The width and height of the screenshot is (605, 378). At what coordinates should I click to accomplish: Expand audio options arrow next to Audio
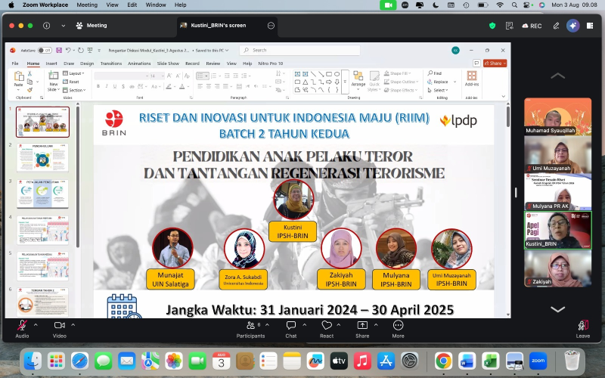(x=35, y=325)
